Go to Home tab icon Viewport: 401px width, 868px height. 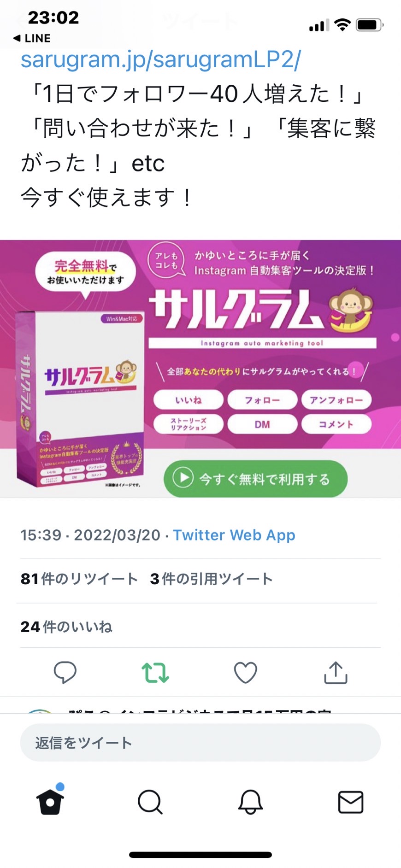pyautogui.click(x=50, y=801)
